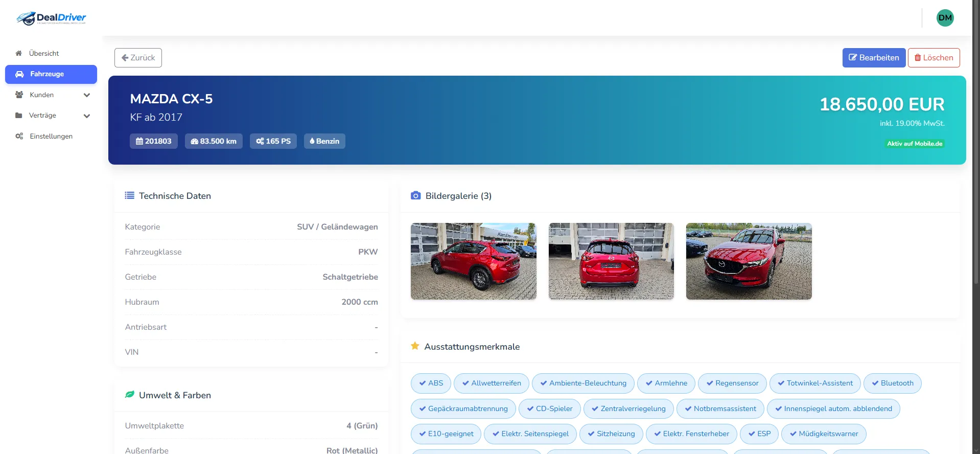Click the SUV / Geländewagen category value
The height and width of the screenshot is (454, 980).
pyautogui.click(x=337, y=227)
